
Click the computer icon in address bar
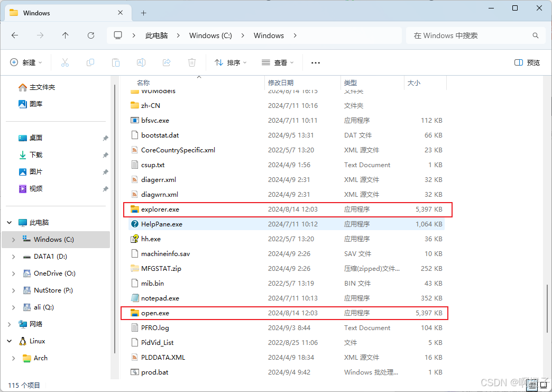pos(118,35)
